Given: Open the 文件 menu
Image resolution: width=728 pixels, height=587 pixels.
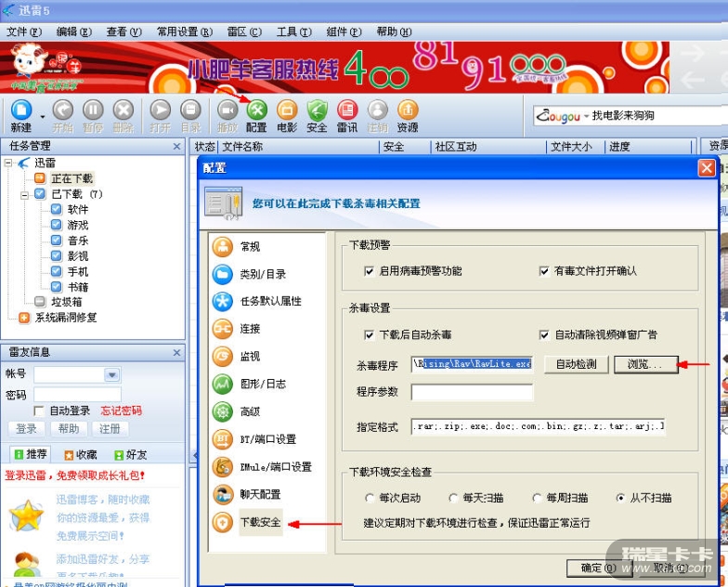Looking at the screenshot, I should point(24,32).
